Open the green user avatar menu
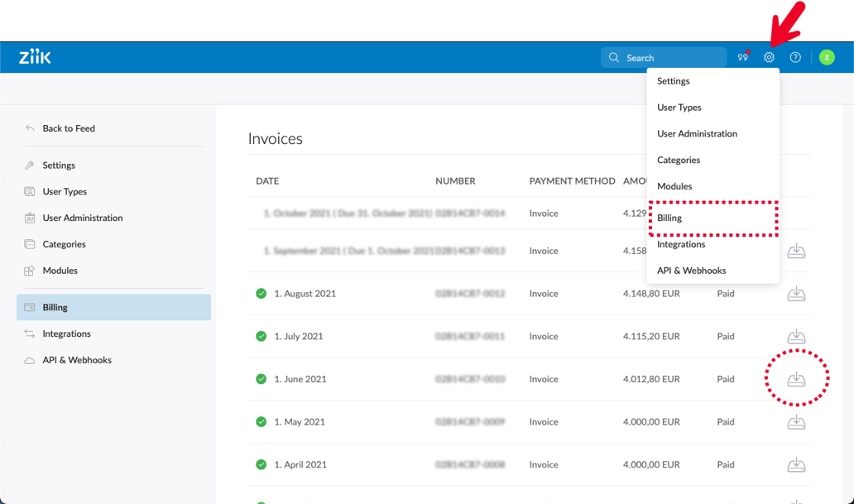The width and height of the screenshot is (854, 504). 826,58
